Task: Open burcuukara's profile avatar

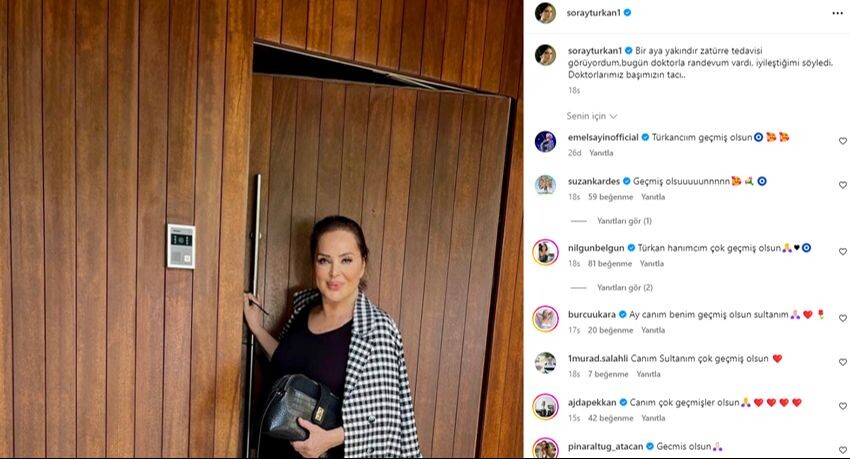Action: tap(545, 319)
